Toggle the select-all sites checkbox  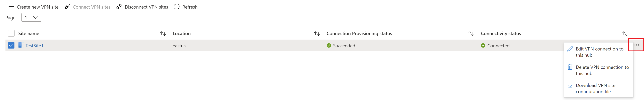tap(11, 33)
